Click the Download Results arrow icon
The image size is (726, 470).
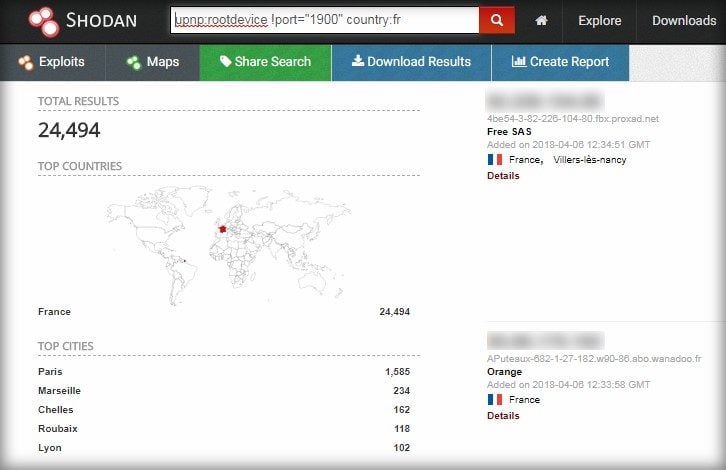pyautogui.click(x=357, y=61)
